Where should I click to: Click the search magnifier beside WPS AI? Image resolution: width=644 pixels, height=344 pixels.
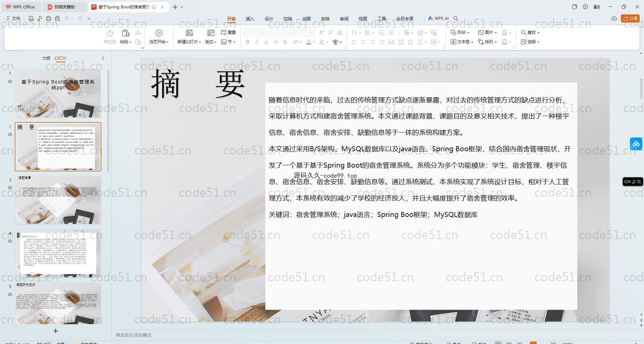click(x=456, y=18)
